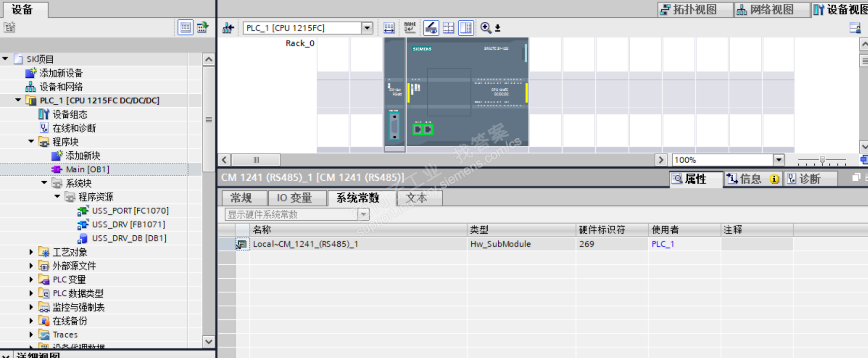Click the rack view scroll-right arrow
The height and width of the screenshot is (358, 868).
(x=661, y=160)
